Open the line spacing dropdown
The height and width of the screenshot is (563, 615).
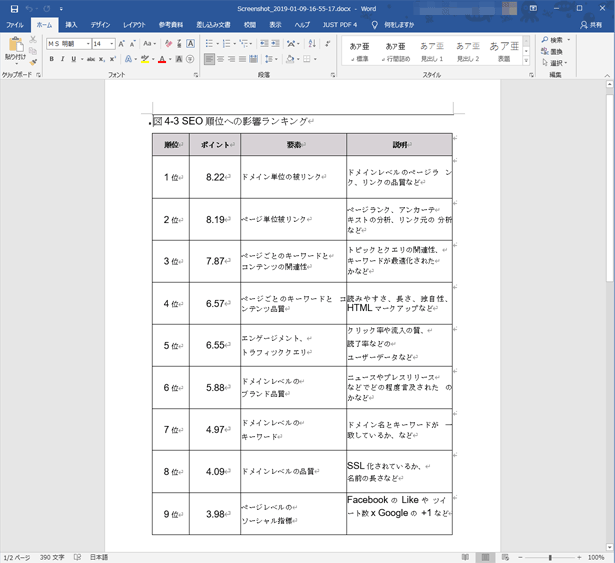coord(271,59)
